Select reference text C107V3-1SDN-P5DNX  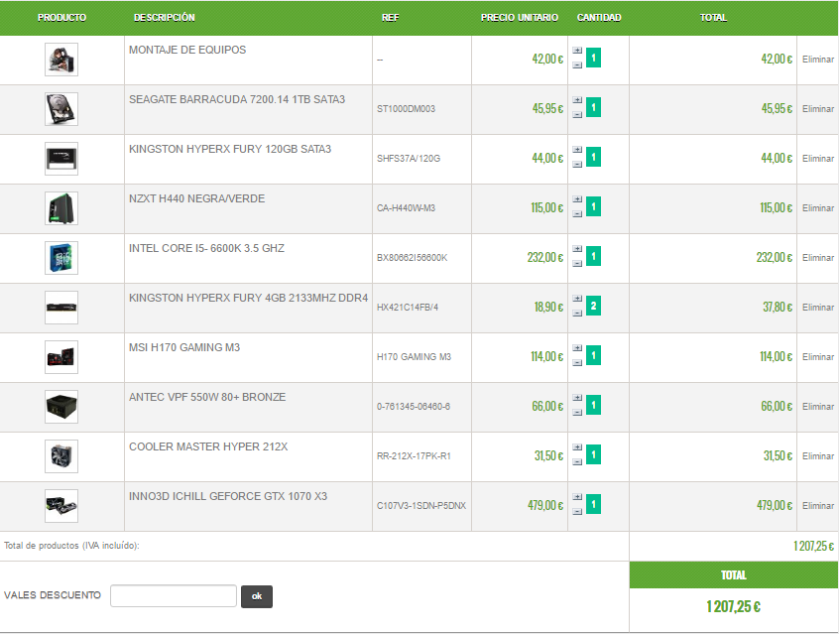pos(421,506)
